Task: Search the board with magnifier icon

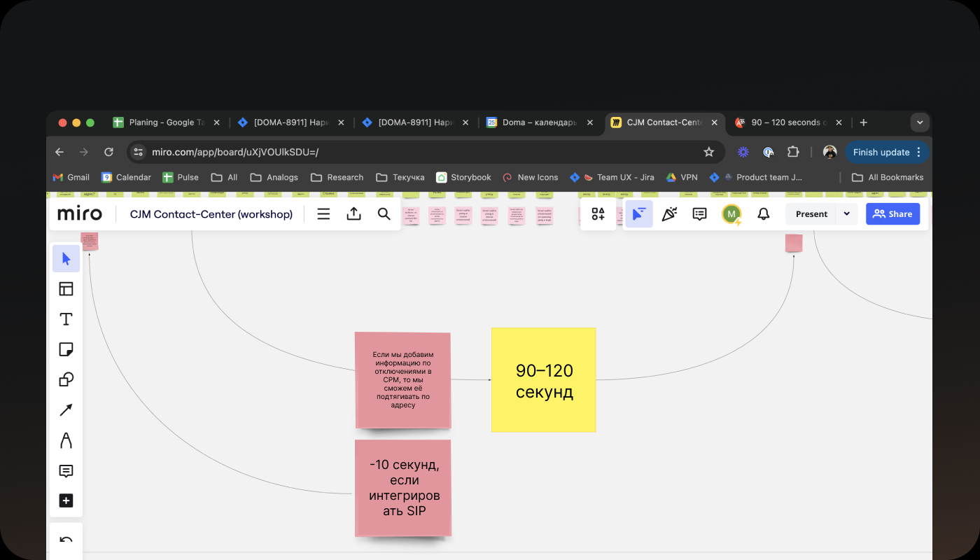Action: tap(384, 214)
